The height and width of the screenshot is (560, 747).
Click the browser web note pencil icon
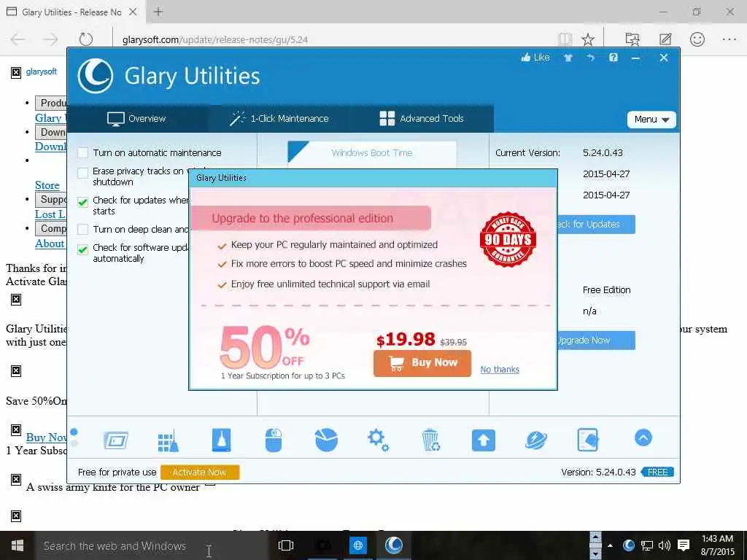(665, 39)
